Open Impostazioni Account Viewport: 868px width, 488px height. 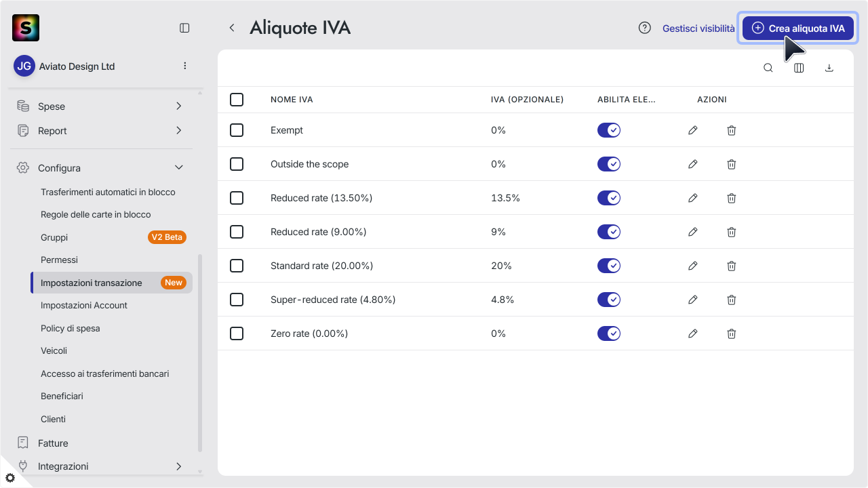[84, 306]
